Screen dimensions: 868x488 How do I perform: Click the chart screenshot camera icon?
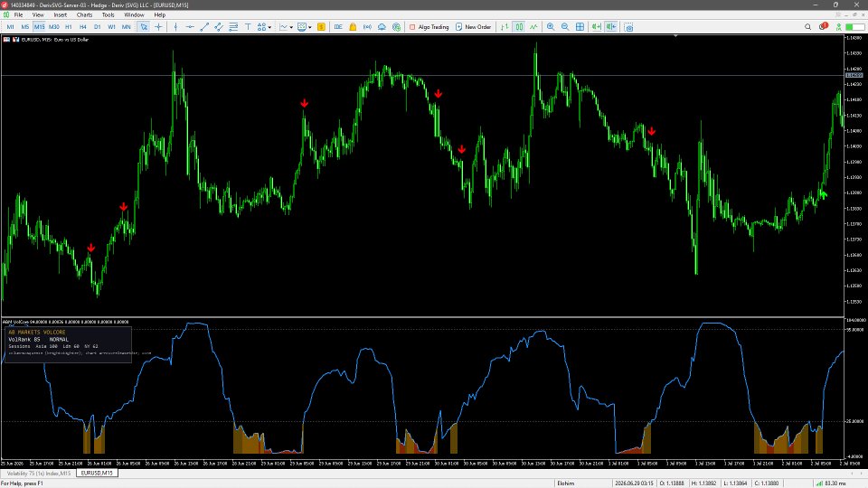[628, 26]
